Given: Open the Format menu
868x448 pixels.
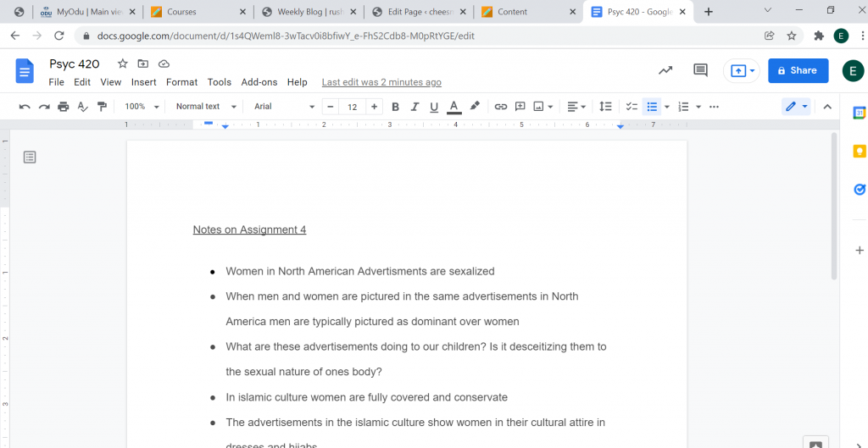Looking at the screenshot, I should click(182, 82).
